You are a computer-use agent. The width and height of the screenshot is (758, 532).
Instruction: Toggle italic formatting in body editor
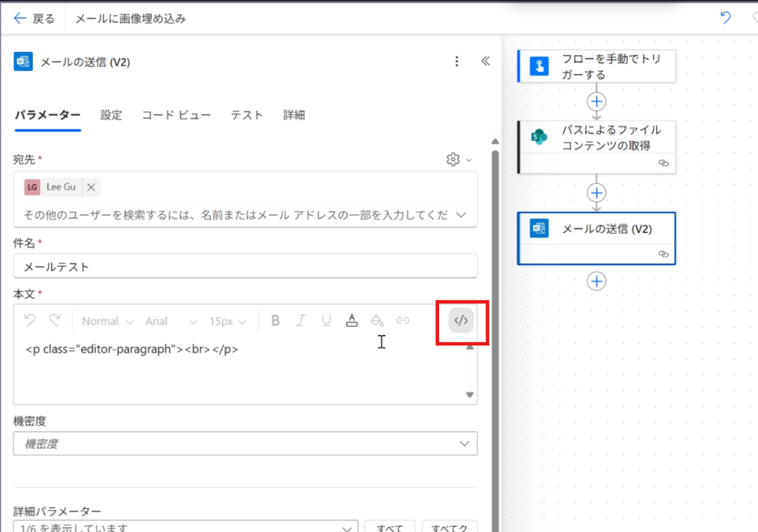tap(301, 320)
